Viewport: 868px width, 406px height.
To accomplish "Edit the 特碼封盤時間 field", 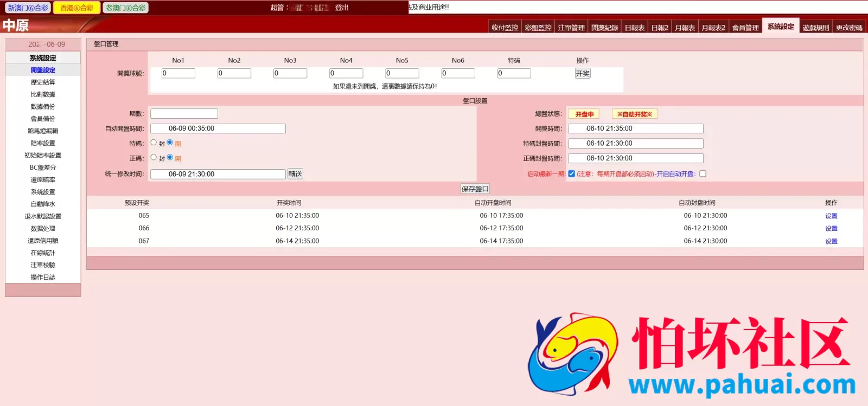I will click(636, 143).
